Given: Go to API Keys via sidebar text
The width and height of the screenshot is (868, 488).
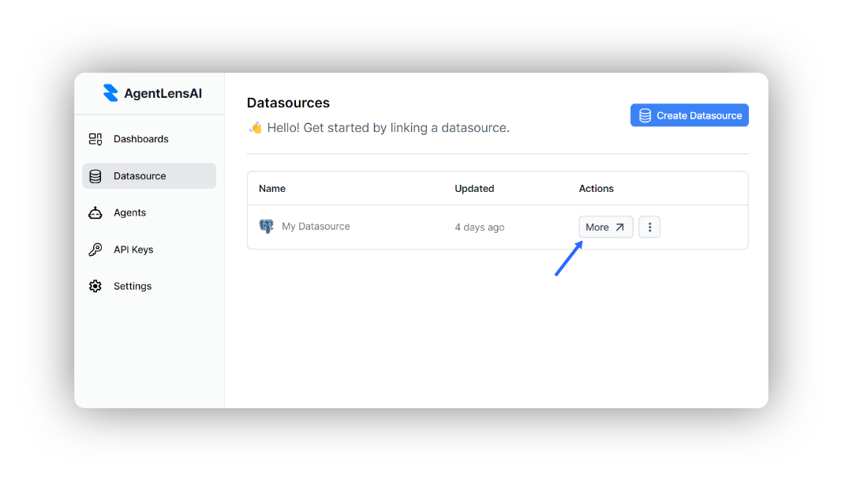Looking at the screenshot, I should pyautogui.click(x=133, y=250).
